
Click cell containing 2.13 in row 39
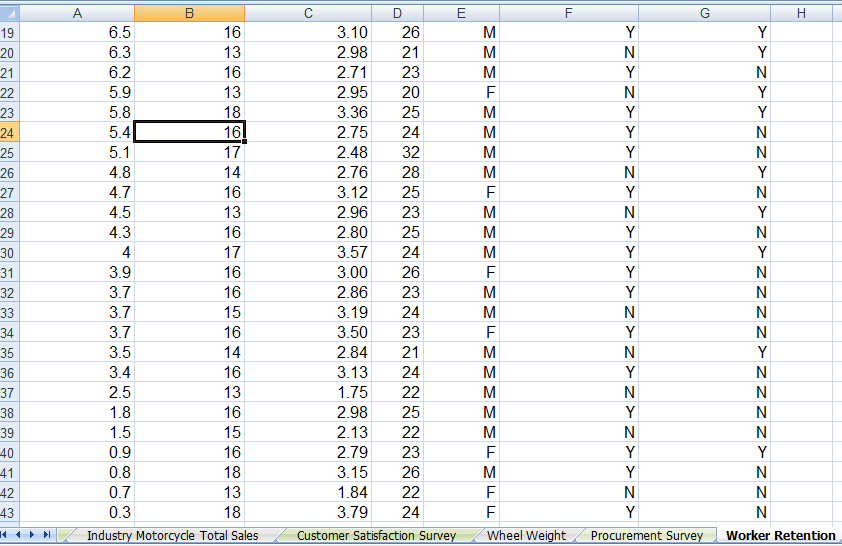(308, 432)
